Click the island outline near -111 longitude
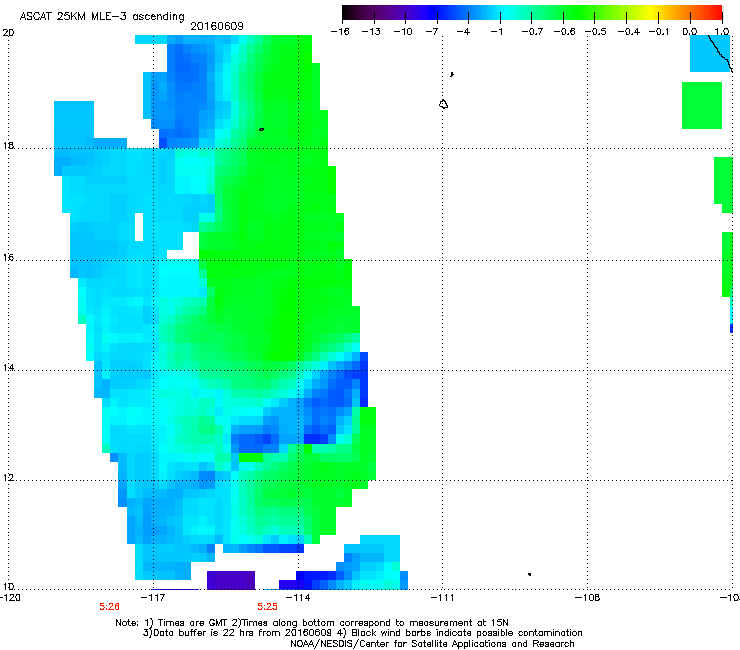This screenshot has width=740, height=650. (443, 104)
